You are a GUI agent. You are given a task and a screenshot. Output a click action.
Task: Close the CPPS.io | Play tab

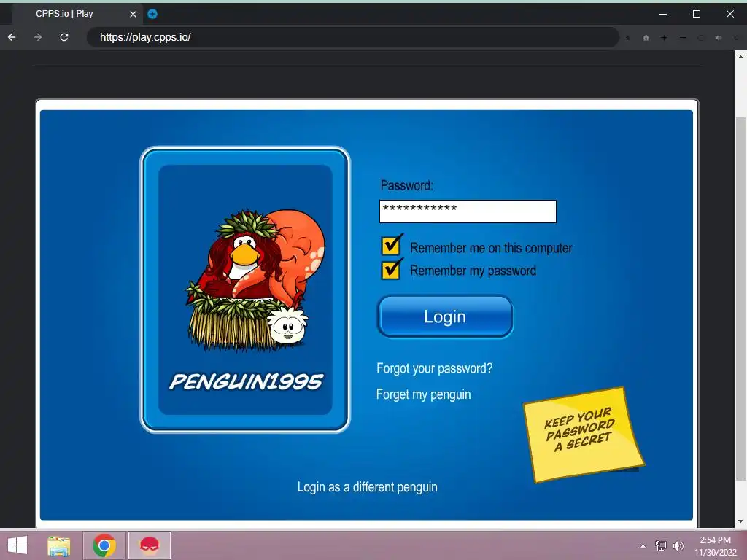pos(133,15)
